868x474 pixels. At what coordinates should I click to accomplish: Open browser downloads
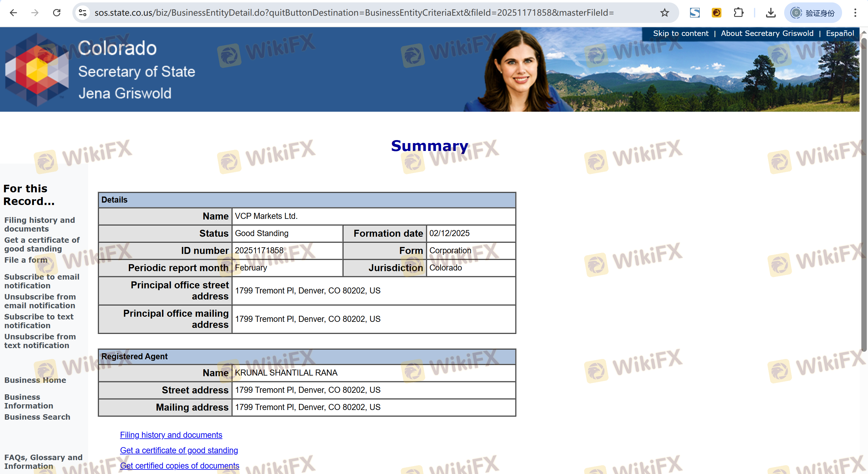(x=771, y=13)
